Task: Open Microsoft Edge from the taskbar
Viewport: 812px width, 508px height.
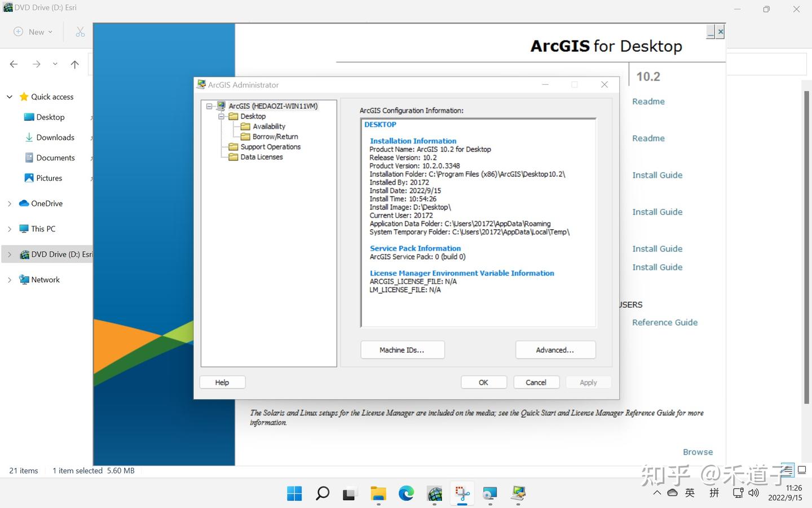Action: 406,493
